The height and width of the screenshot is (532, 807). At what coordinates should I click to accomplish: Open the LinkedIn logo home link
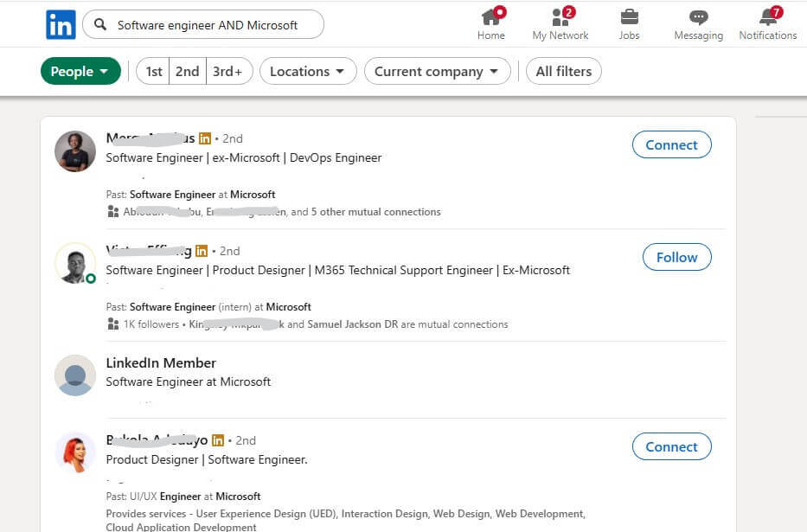pyautogui.click(x=61, y=24)
